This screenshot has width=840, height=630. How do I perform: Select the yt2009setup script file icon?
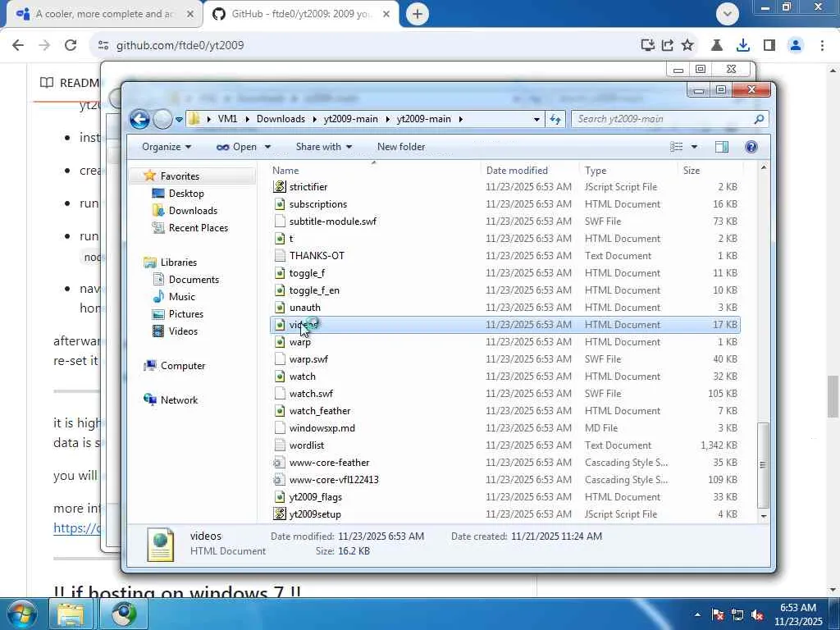[279, 514]
